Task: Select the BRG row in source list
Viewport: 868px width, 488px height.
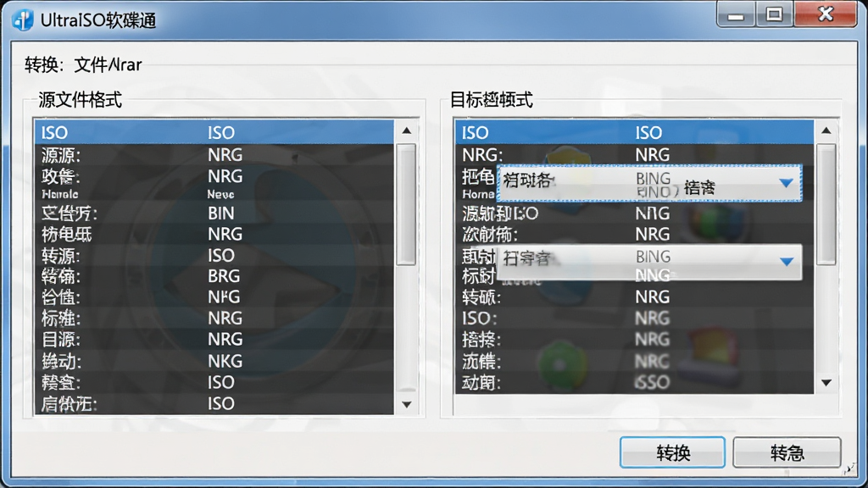Action: 214,275
